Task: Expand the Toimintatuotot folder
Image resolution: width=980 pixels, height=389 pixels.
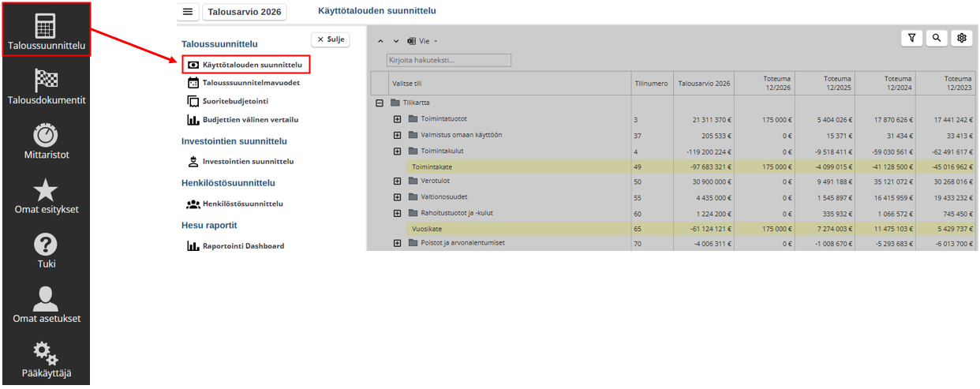Action: 398,119
